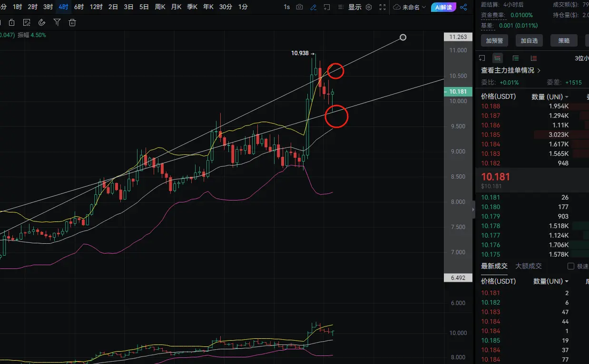This screenshot has height=364, width=589.
Task: Expand the 未命名 layout dropdown
Action: [x=410, y=7]
